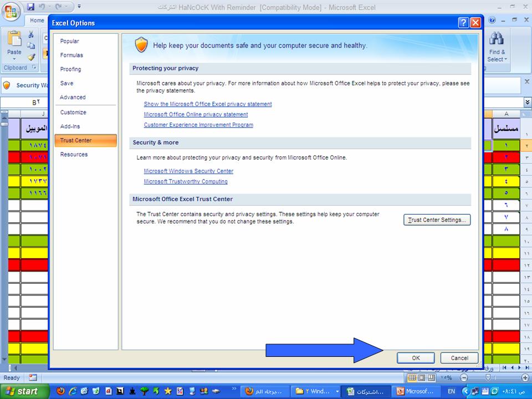Image resolution: width=532 pixels, height=399 pixels.
Task: Click the Undo arrow icon
Action: pyautogui.click(x=42, y=7)
